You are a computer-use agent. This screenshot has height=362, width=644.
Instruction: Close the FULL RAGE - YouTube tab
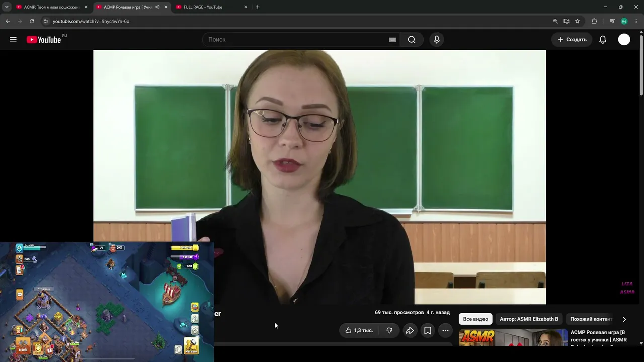coord(246,7)
